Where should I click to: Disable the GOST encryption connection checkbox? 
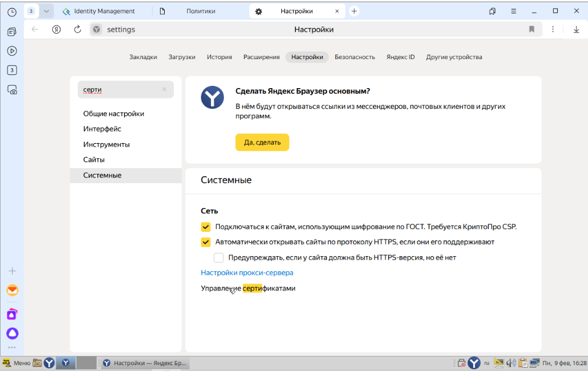[206, 227]
